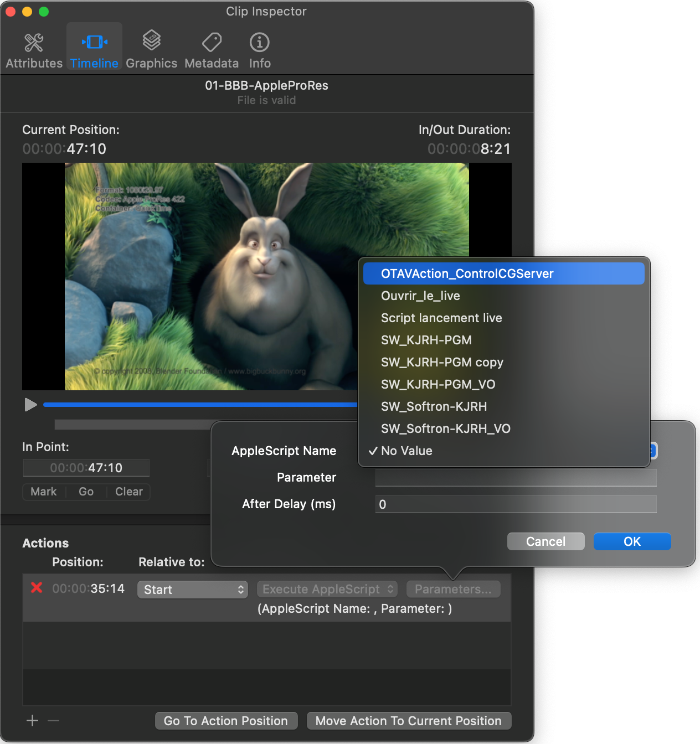The width and height of the screenshot is (700, 744).
Task: Zoom the Clip Inspector window
Action: click(x=44, y=11)
